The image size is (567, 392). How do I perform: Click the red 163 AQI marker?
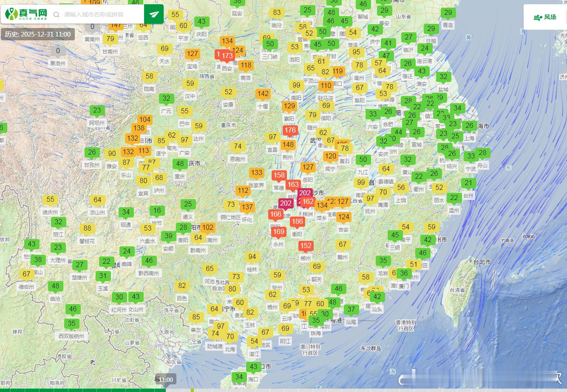pos(293,185)
